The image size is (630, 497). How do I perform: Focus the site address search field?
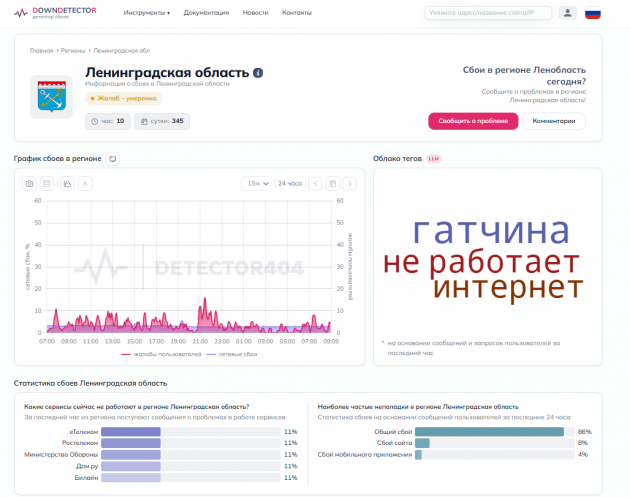488,13
